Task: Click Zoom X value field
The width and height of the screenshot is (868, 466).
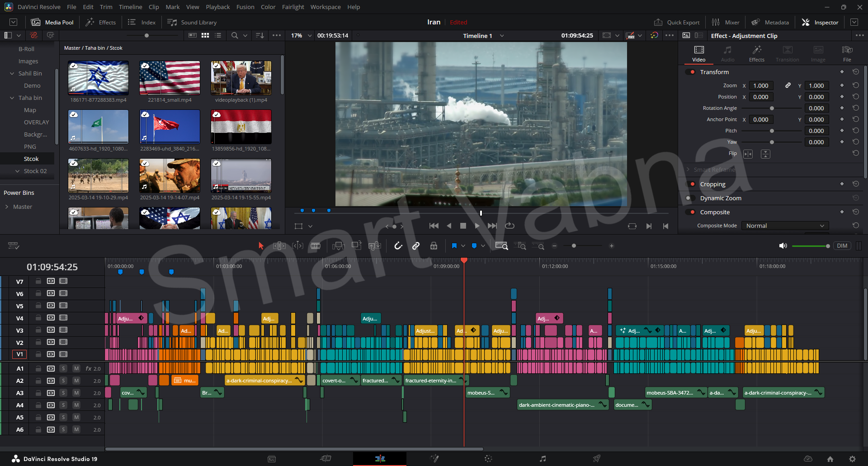Action: click(x=761, y=85)
